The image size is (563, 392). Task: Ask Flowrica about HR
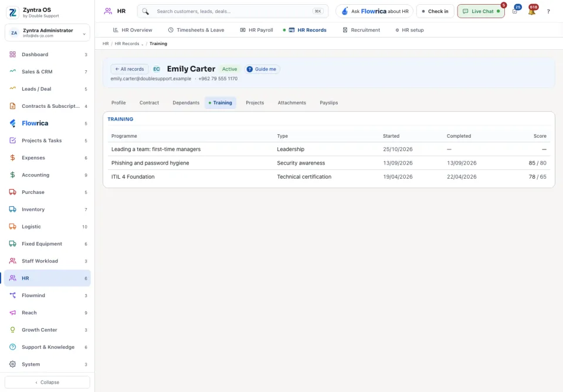(x=375, y=12)
